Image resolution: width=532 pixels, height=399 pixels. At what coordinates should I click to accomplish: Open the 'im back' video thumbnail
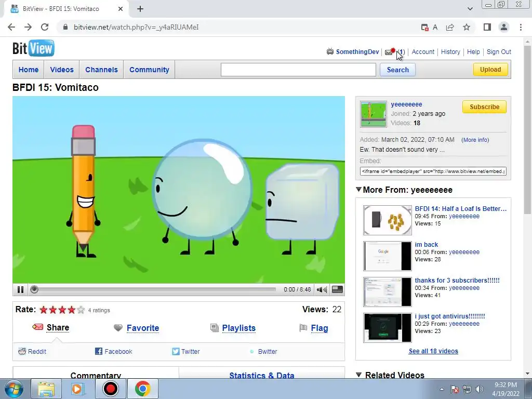click(388, 256)
